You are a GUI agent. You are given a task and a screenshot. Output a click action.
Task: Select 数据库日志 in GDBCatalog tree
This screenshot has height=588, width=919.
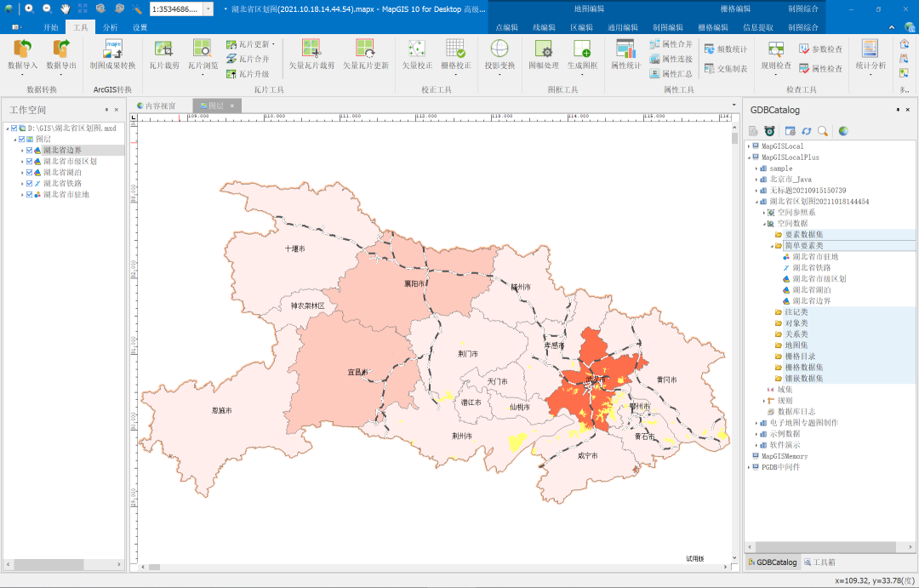[x=796, y=412]
